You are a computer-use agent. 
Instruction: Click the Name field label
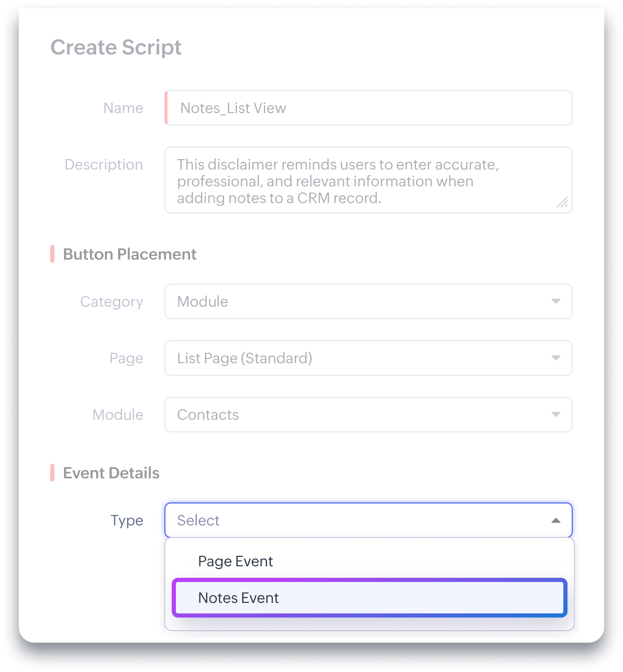(123, 108)
